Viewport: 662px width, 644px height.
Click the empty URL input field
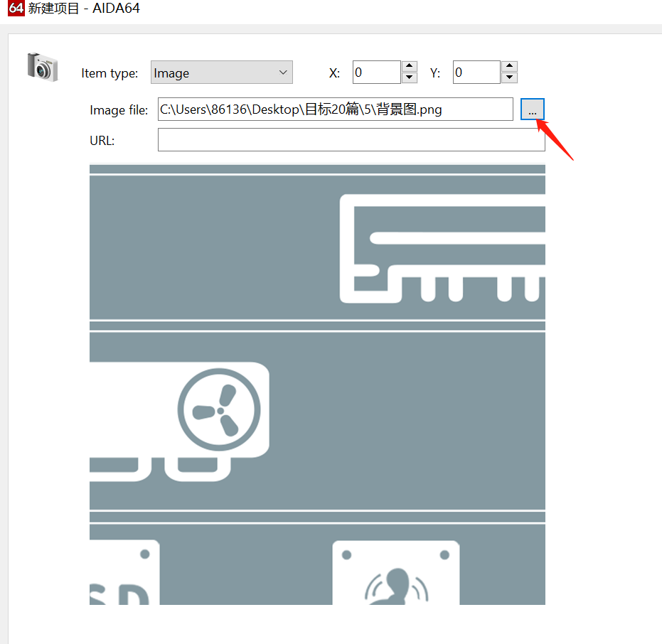click(x=351, y=140)
